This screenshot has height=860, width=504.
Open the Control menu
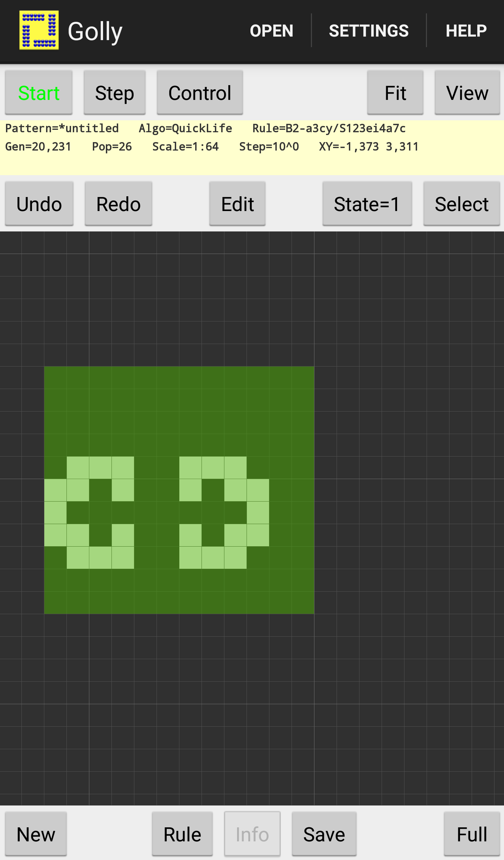coord(200,93)
